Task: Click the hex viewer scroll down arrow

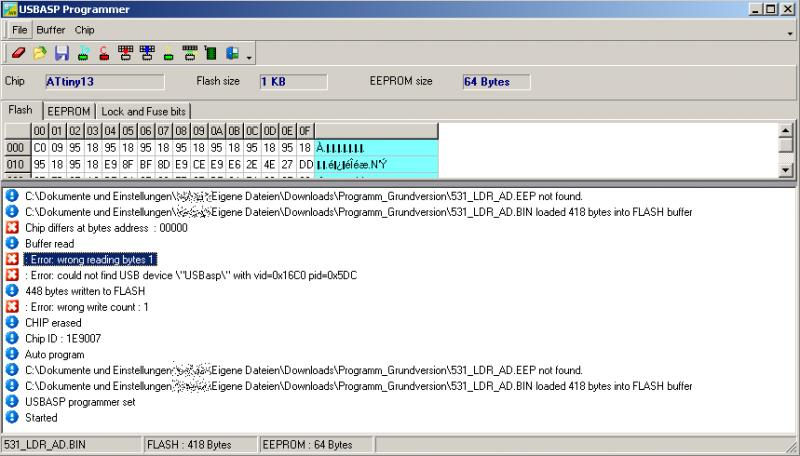Action: pyautogui.click(x=786, y=170)
